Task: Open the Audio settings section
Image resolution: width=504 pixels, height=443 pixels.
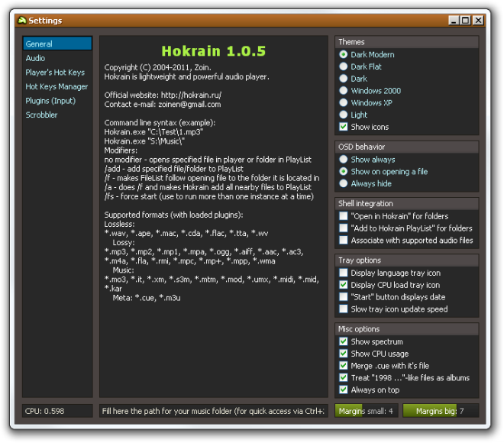Action: (35, 58)
